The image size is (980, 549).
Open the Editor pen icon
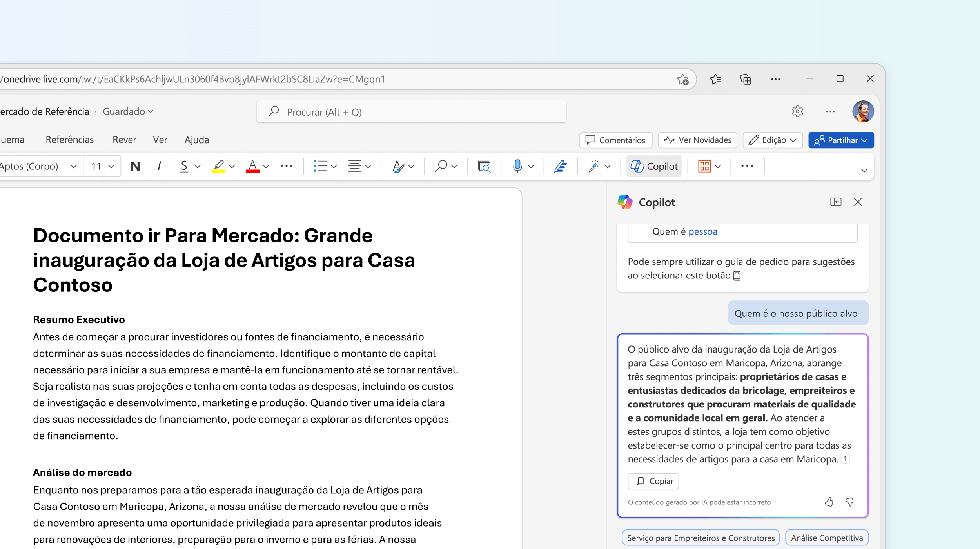[561, 166]
